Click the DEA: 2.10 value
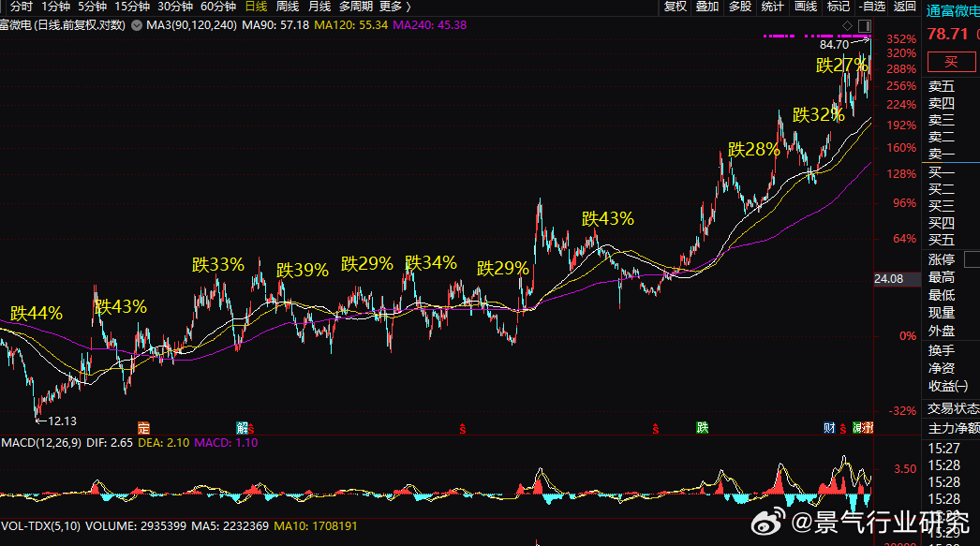The width and height of the screenshot is (980, 546). coord(164,443)
